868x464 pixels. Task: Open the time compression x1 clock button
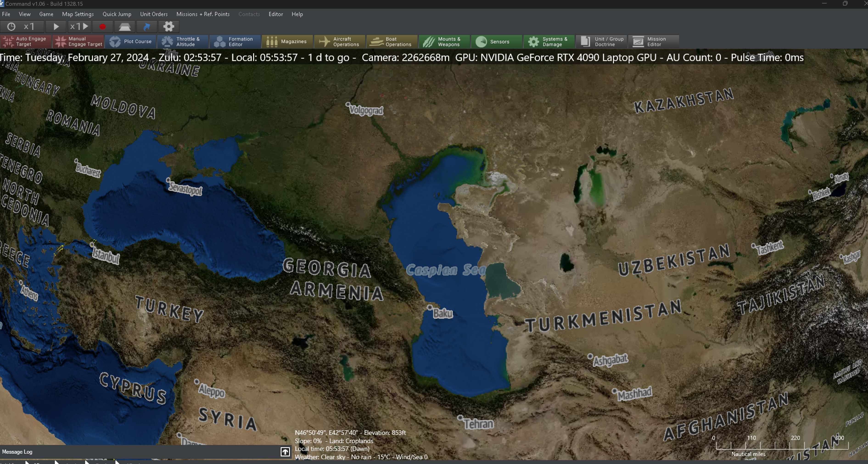click(22, 27)
